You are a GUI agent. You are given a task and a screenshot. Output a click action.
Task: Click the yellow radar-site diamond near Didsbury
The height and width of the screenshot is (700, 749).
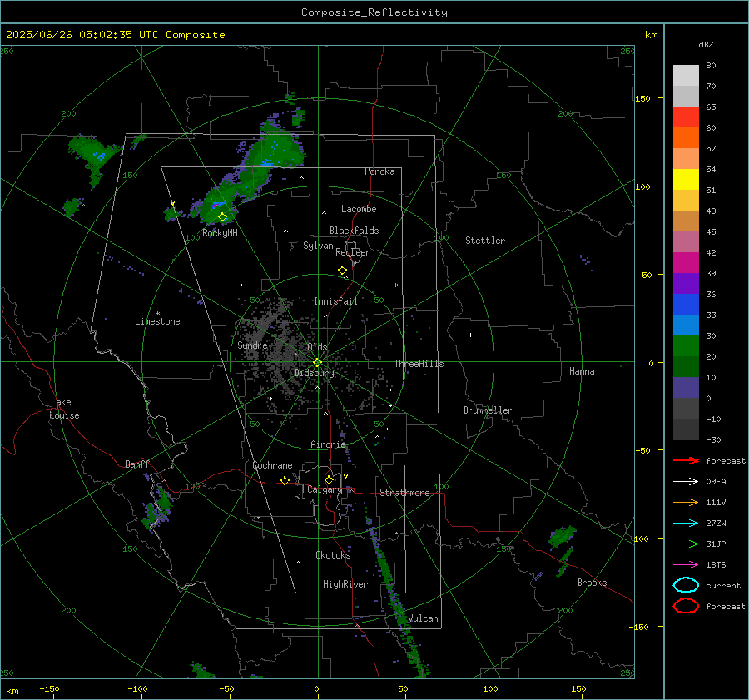click(317, 363)
